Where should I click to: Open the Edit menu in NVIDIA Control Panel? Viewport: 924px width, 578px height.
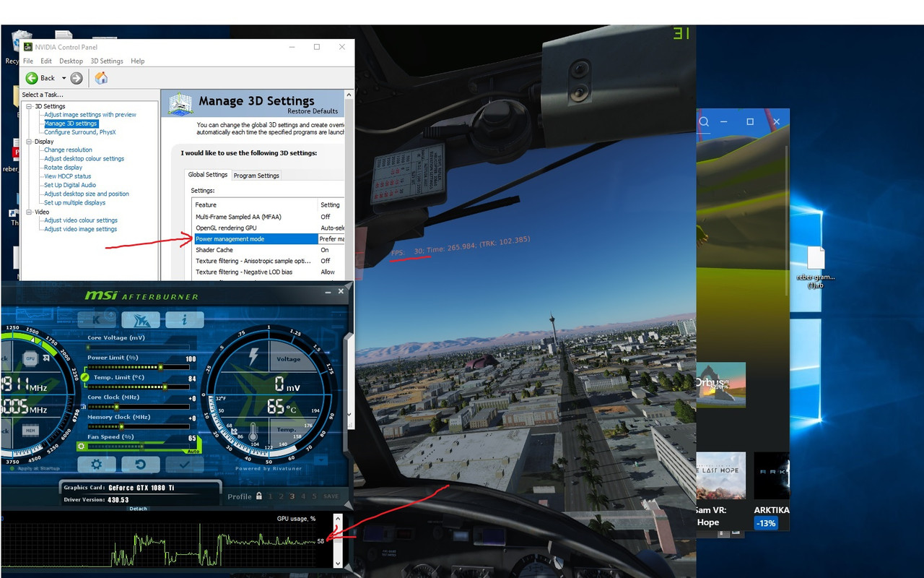coord(46,61)
